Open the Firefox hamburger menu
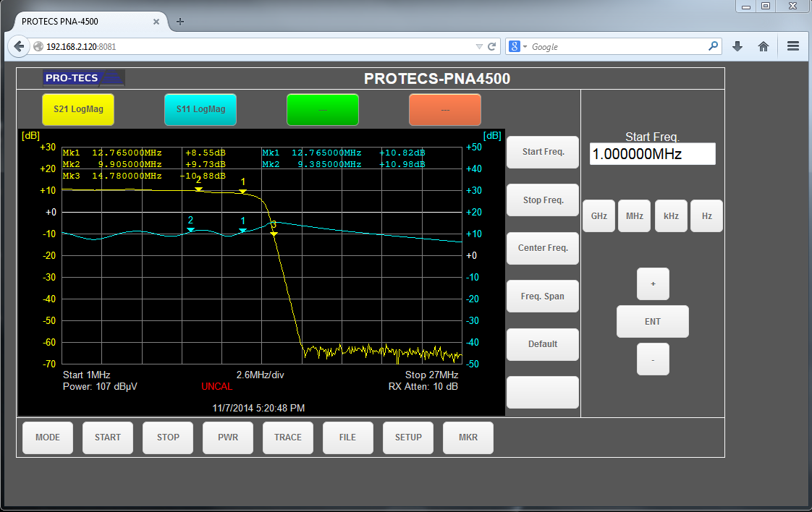 [793, 46]
